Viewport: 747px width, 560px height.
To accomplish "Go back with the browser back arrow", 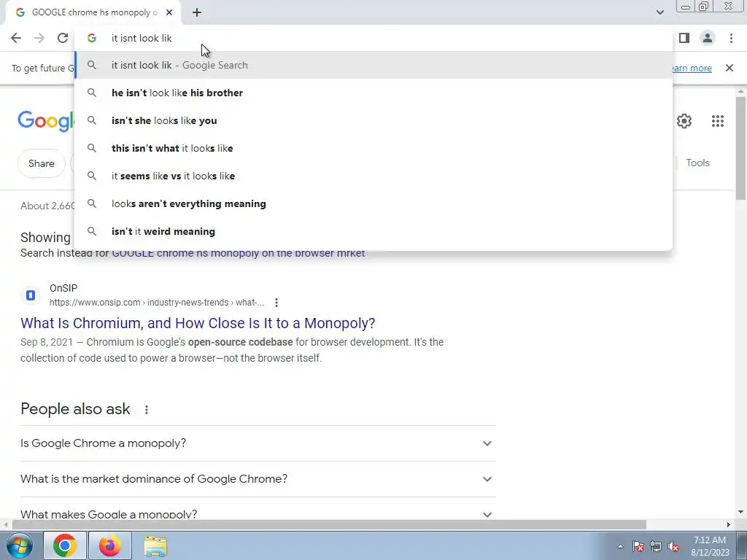I will [16, 38].
